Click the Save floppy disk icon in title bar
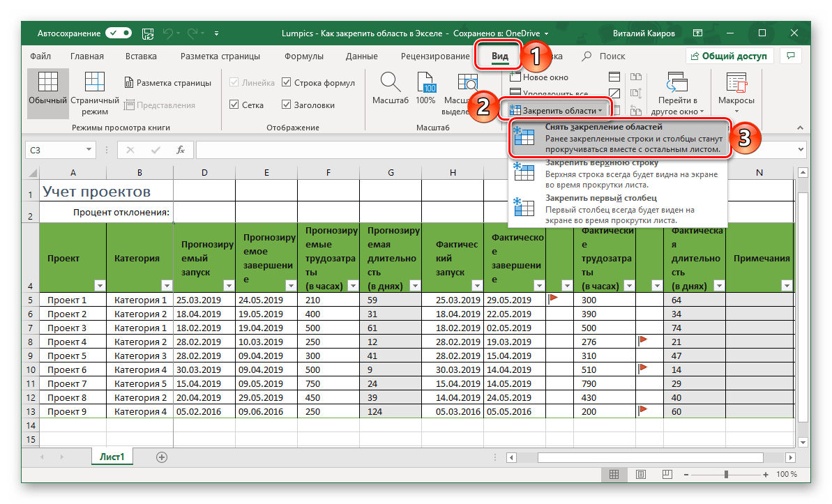This screenshot has width=832, height=504. click(147, 33)
